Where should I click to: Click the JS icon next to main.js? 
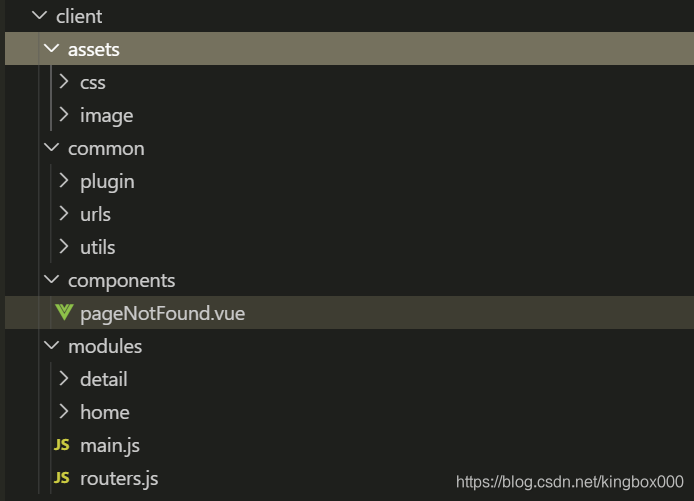click(x=62, y=445)
